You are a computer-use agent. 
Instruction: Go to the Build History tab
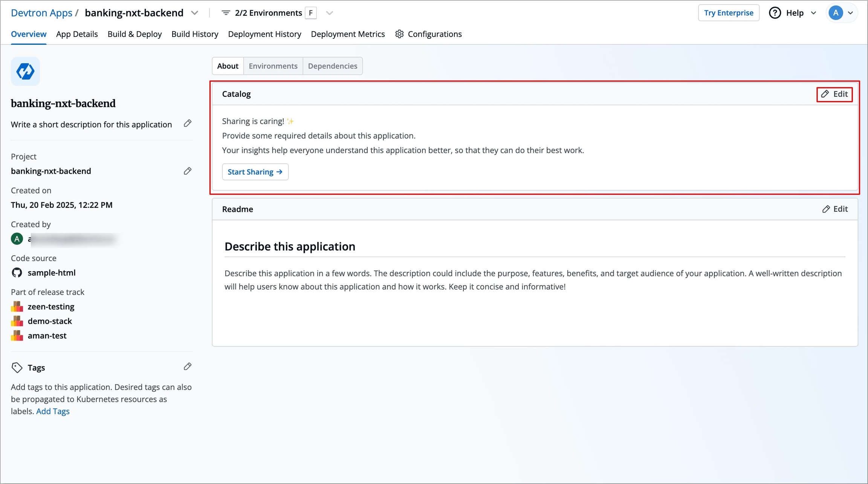[x=195, y=34]
